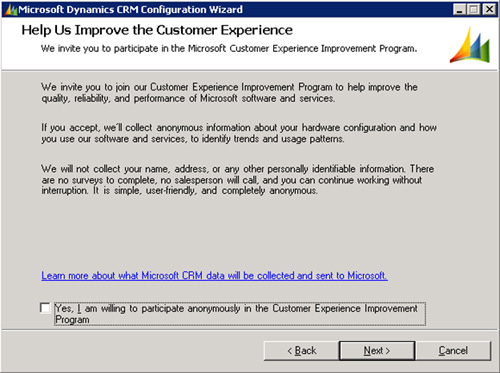
Task: Click the 'Yes, I am willing to participate' label
Action: 239,314
